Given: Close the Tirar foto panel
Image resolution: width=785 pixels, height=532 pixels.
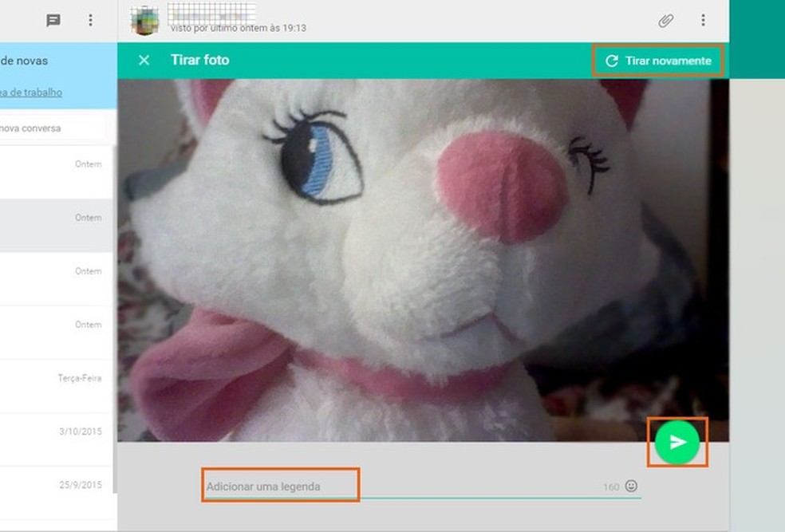Looking at the screenshot, I should [144, 60].
